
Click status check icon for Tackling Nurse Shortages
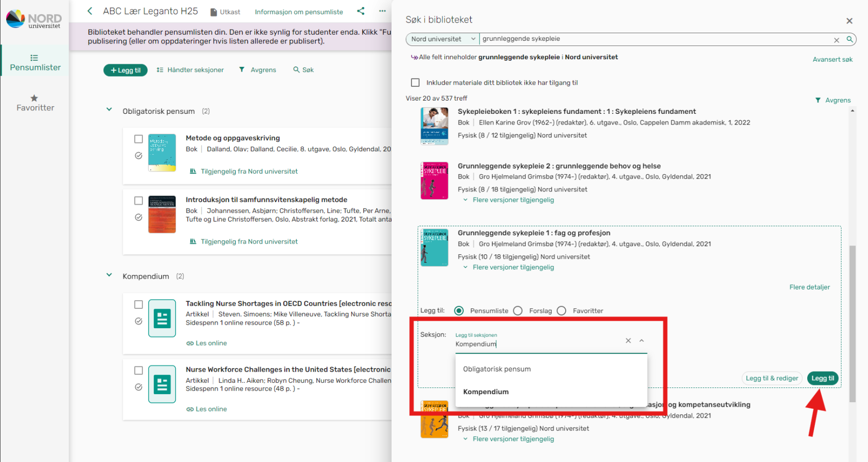coord(138,321)
